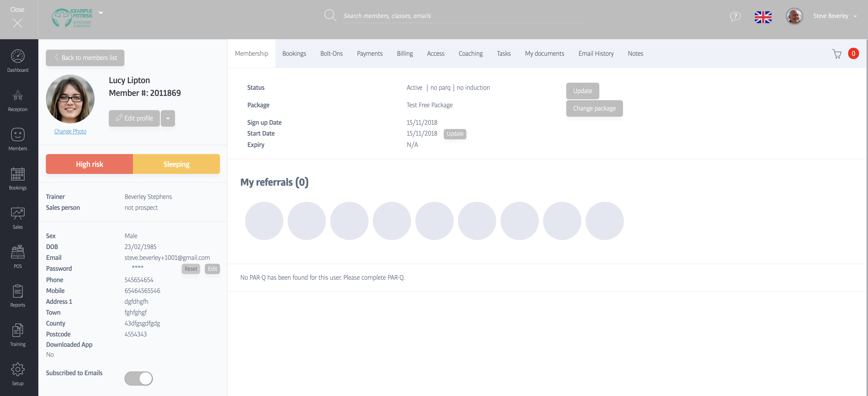Click the search magnifier icon
Image resolution: width=868 pixels, height=396 pixels.
pyautogui.click(x=330, y=15)
